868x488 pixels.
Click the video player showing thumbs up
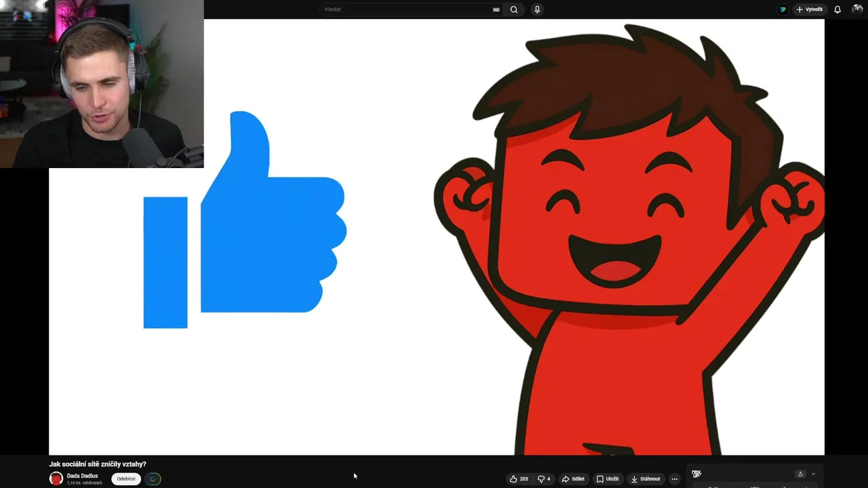tap(437, 237)
